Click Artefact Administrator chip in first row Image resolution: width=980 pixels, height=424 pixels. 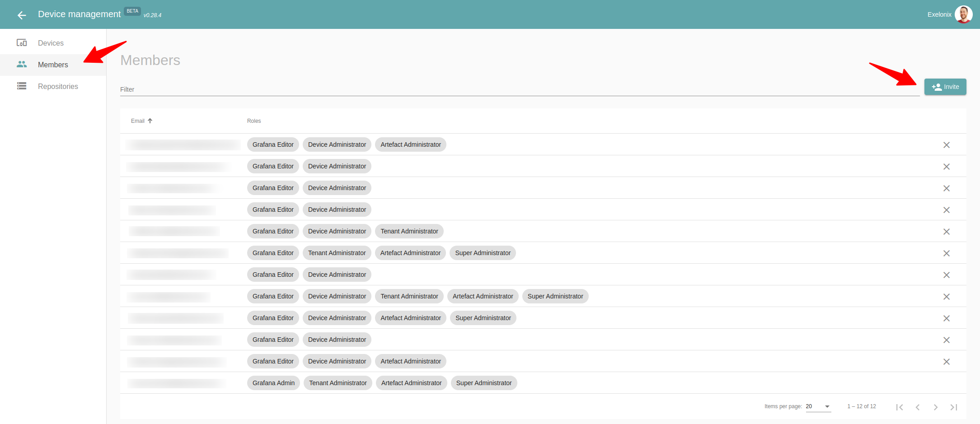[411, 144]
